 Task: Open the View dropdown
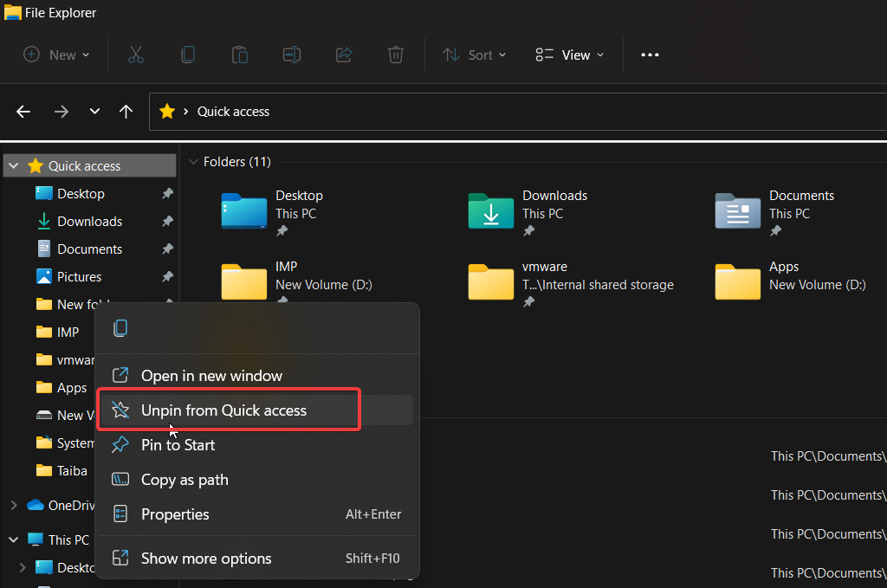[x=567, y=55]
